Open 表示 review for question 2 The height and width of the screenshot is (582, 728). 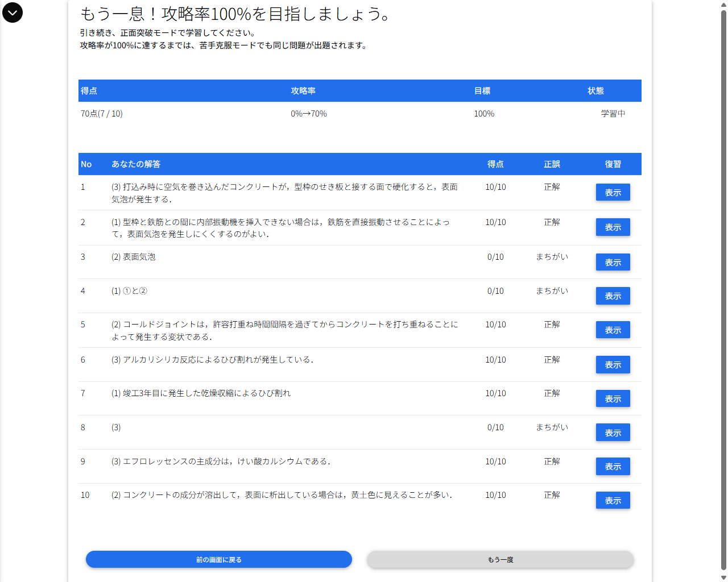(613, 227)
